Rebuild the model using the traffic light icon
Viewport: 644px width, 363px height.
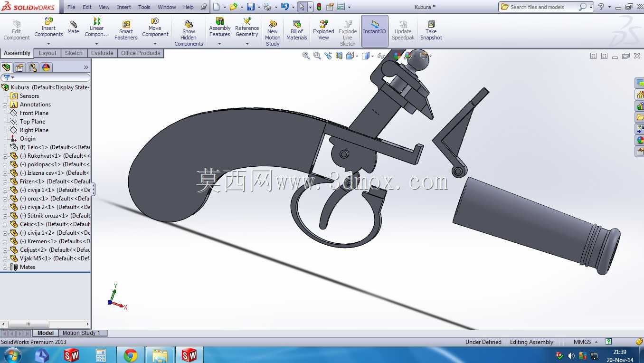click(x=319, y=7)
